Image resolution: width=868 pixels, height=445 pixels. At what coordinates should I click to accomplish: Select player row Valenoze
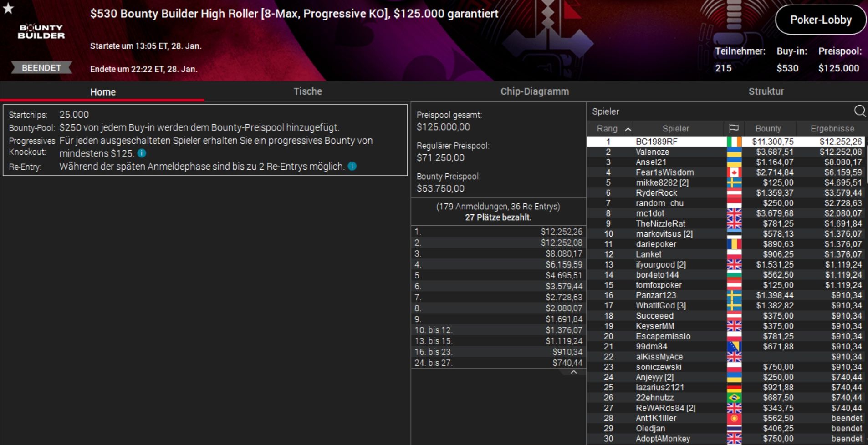click(726, 152)
